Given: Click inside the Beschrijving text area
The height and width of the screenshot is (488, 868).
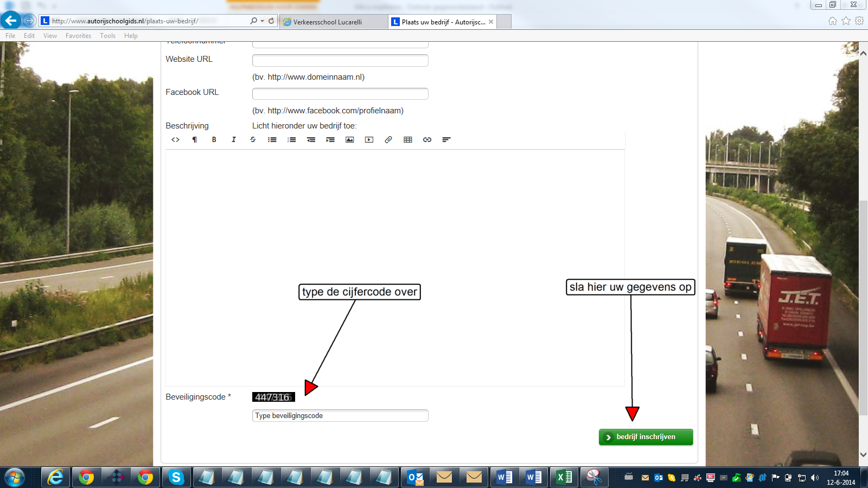Looking at the screenshot, I should tap(395, 268).
